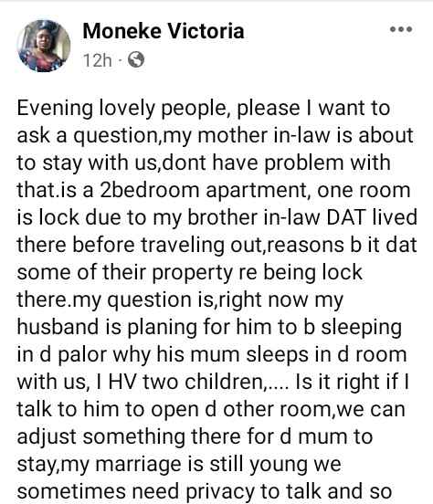Open Moneke Victoria's profile picture
433x504 pixels.
pyautogui.click(x=44, y=46)
